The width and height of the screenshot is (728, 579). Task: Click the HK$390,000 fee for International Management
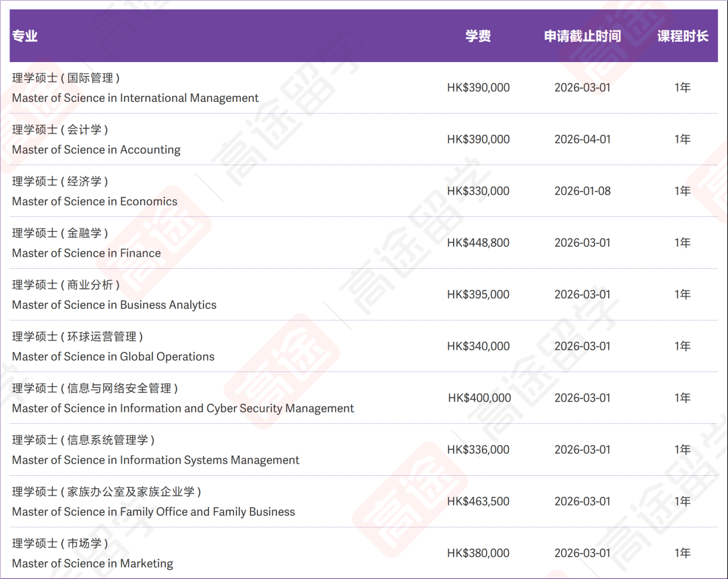click(x=478, y=88)
